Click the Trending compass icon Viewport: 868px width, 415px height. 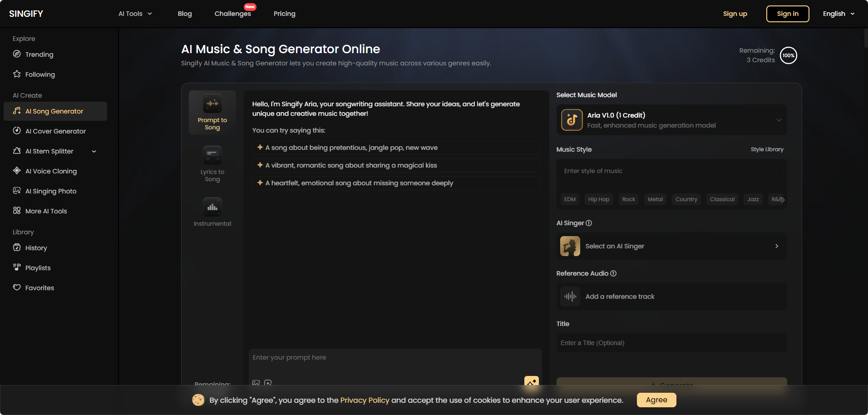(17, 54)
